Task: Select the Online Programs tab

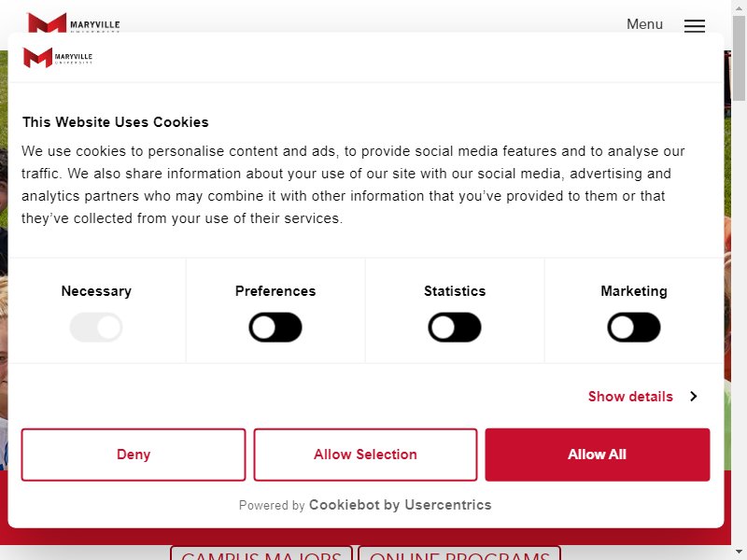Action: point(459,553)
